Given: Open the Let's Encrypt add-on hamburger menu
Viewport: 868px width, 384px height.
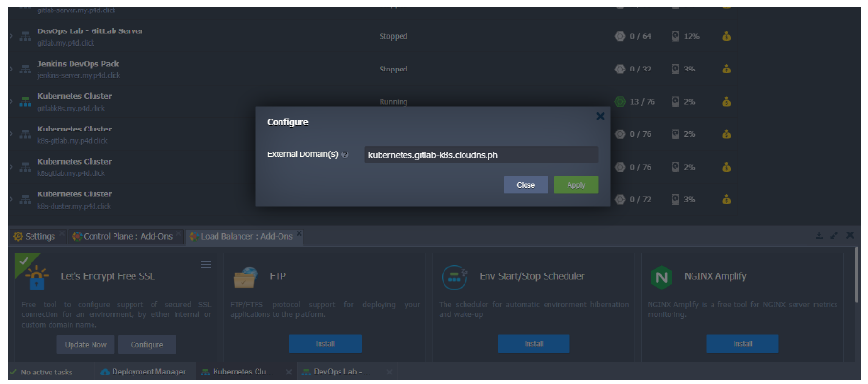Looking at the screenshot, I should pos(206,265).
